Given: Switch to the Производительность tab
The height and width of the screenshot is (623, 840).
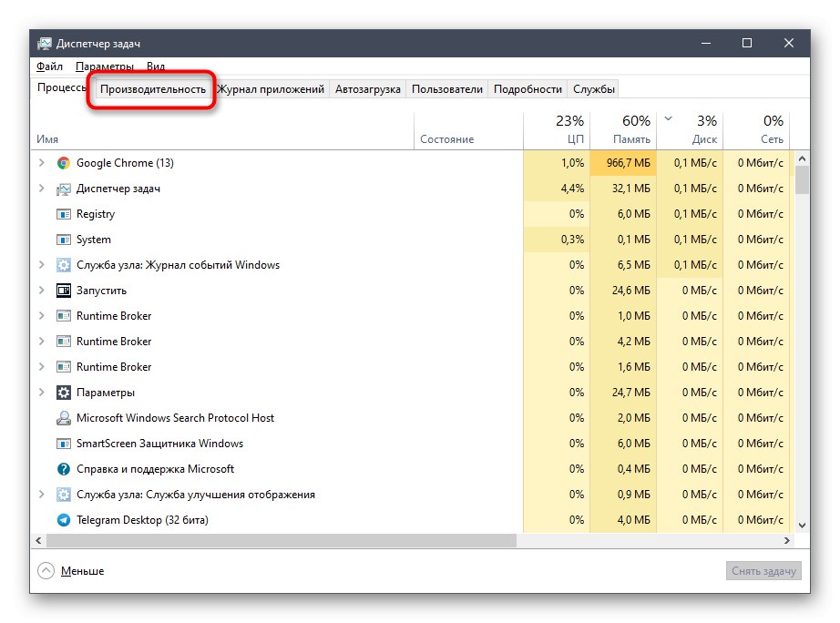Looking at the screenshot, I should 153,89.
